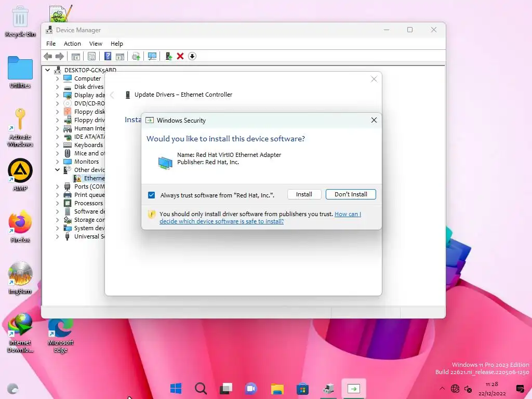Select the Processors tree item
This screenshot has height=399, width=532.
[x=88, y=203]
